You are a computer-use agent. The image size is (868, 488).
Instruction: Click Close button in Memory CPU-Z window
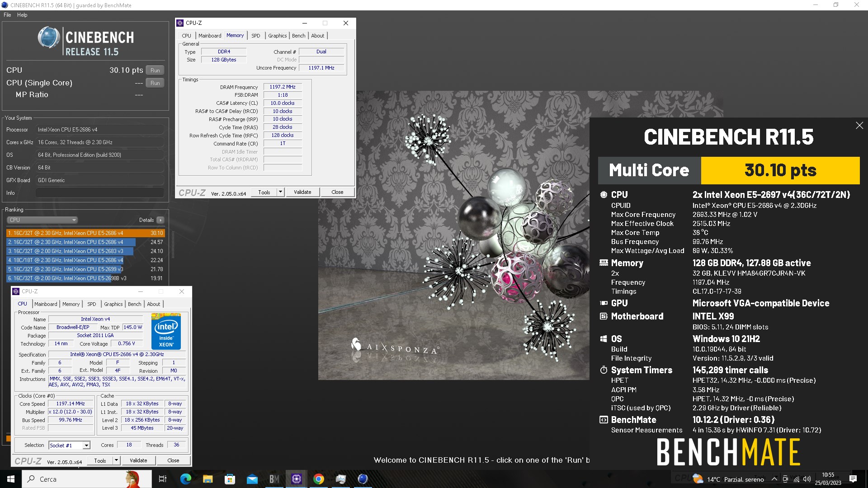tap(337, 192)
